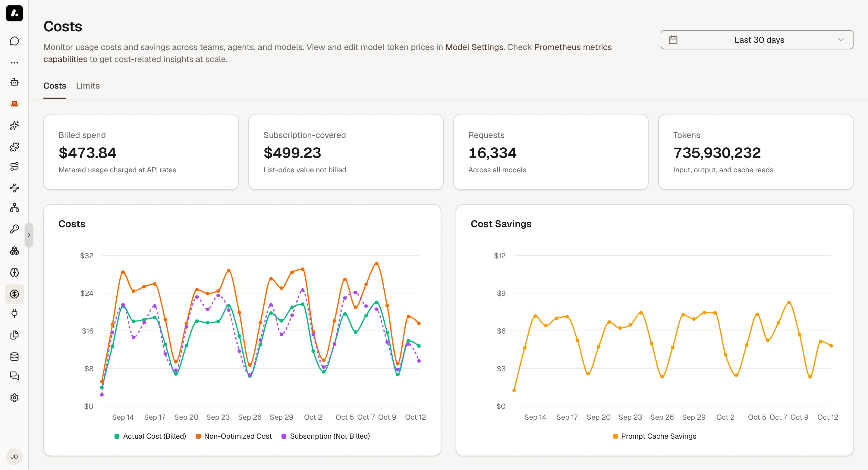
Task: Expand the sidebar with the chevron handle
Action: tap(29, 235)
